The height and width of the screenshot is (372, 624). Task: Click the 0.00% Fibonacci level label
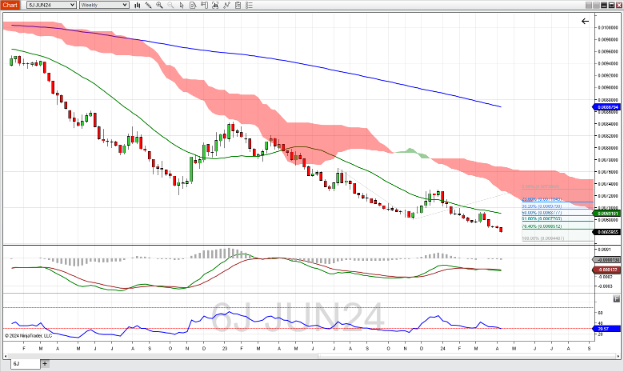[540, 186]
